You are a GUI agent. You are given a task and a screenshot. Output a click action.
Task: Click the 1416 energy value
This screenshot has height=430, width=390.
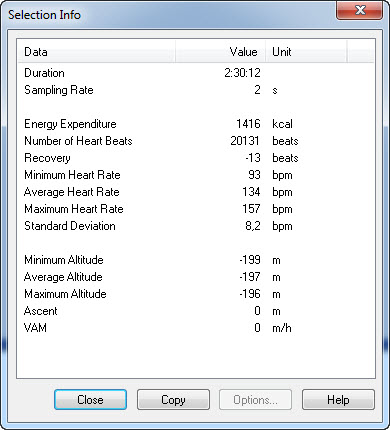pyautogui.click(x=248, y=124)
